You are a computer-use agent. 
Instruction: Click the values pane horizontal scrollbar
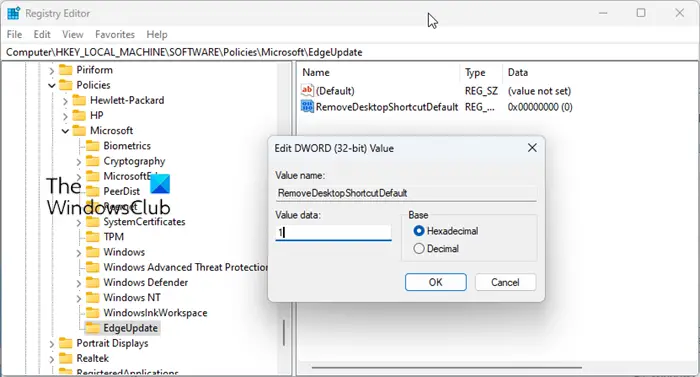(446, 368)
